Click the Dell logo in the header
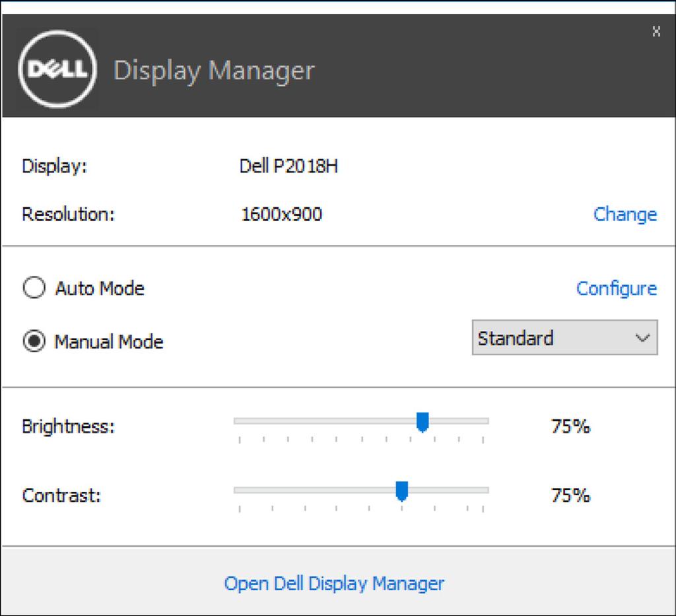 click(x=57, y=69)
